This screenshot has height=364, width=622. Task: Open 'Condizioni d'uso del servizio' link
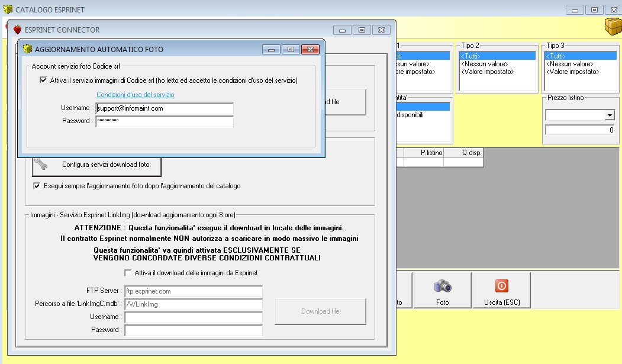pos(136,94)
